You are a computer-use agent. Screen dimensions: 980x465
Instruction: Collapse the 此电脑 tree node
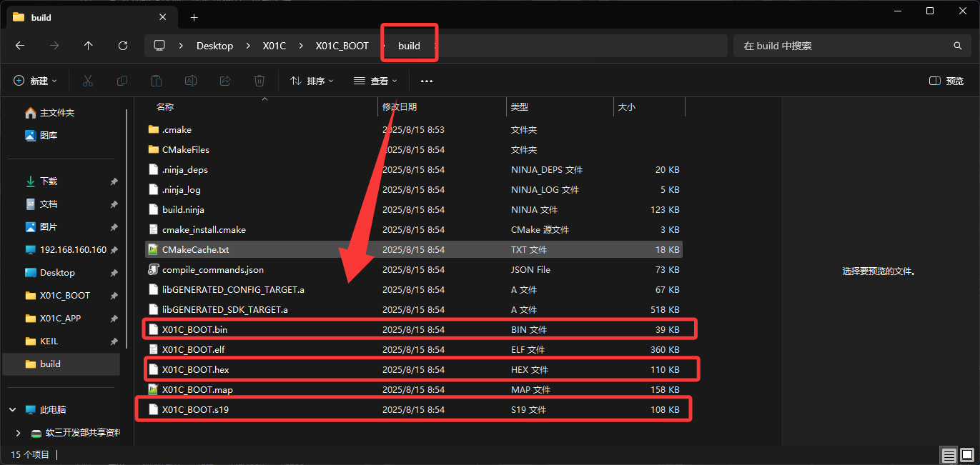point(13,410)
